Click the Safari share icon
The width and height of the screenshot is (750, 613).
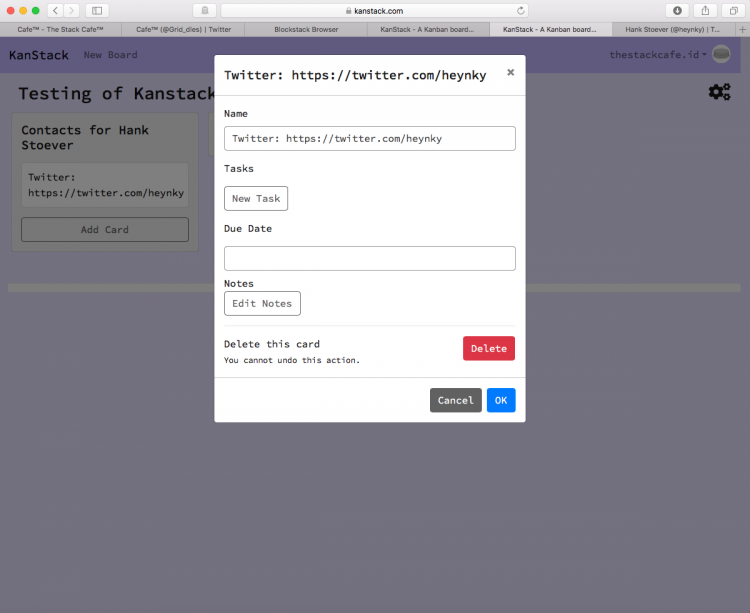click(x=705, y=11)
